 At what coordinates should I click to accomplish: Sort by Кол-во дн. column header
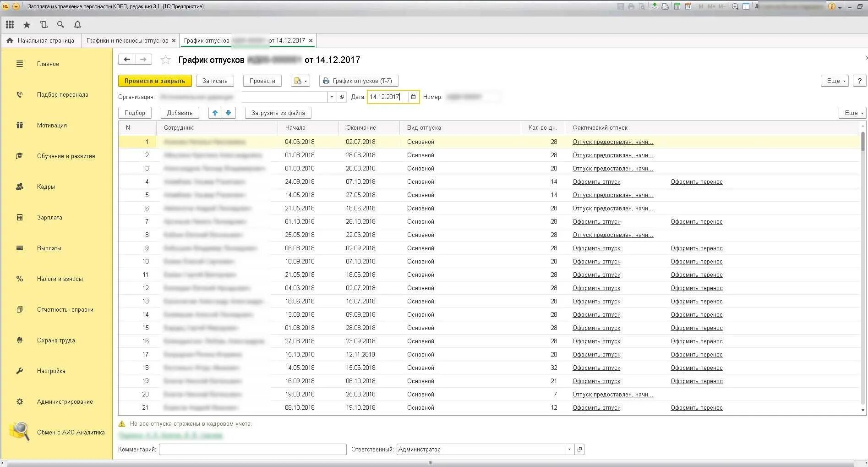542,128
